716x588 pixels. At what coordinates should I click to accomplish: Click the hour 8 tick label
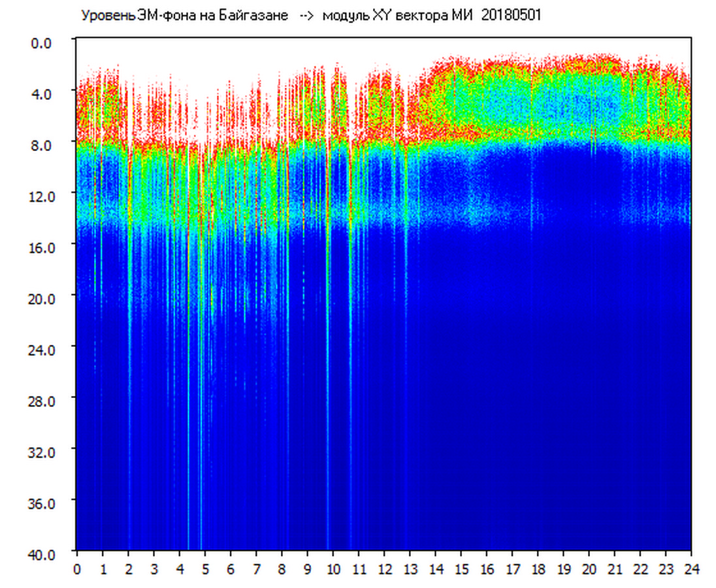pyautogui.click(x=282, y=569)
